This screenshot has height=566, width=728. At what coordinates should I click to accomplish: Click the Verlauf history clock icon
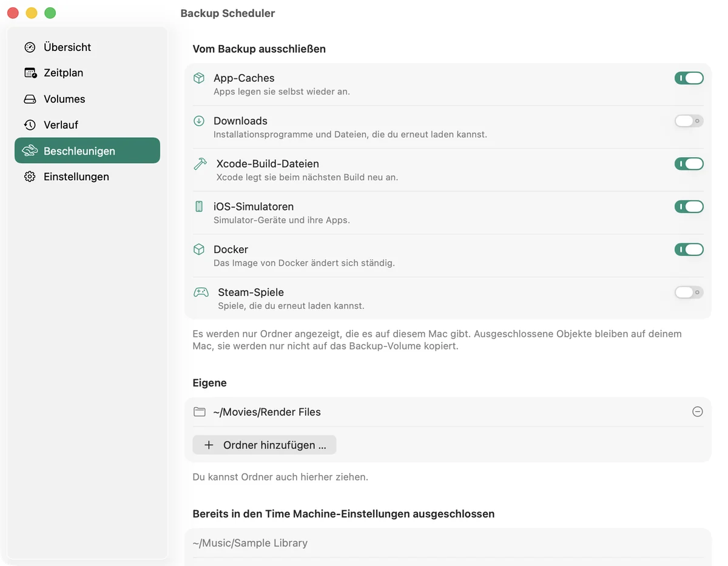pyautogui.click(x=30, y=125)
